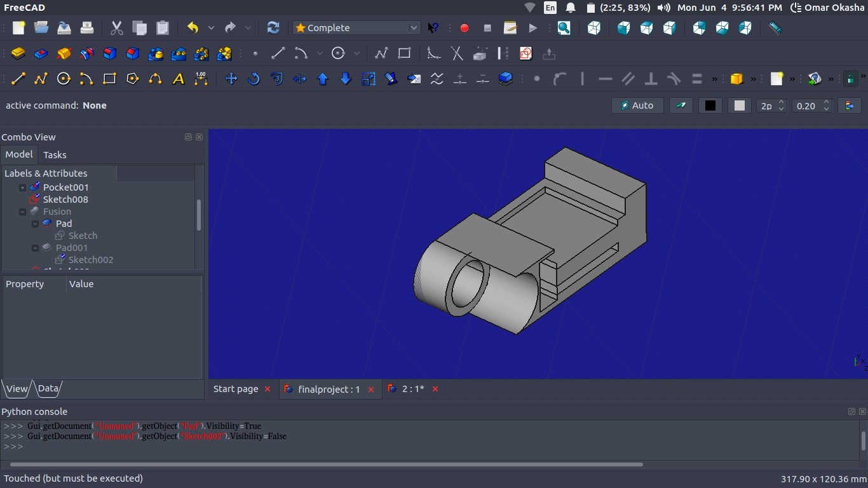The image size is (868, 488).
Task: Open a file with the folder icon
Action: (x=41, y=28)
